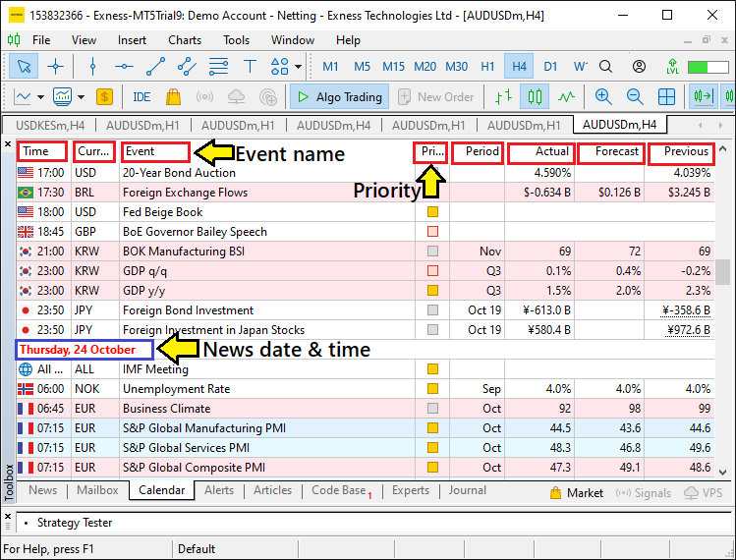Open the Alerts toolbox tab
The height and width of the screenshot is (560, 736).
219,490
